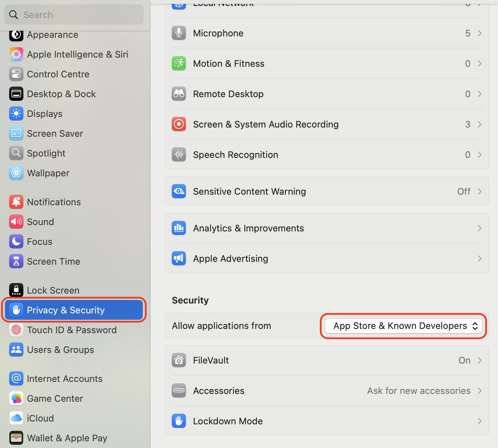Viewport: 498px width, 448px height.
Task: Open Users & Groups settings
Action: 60,349
